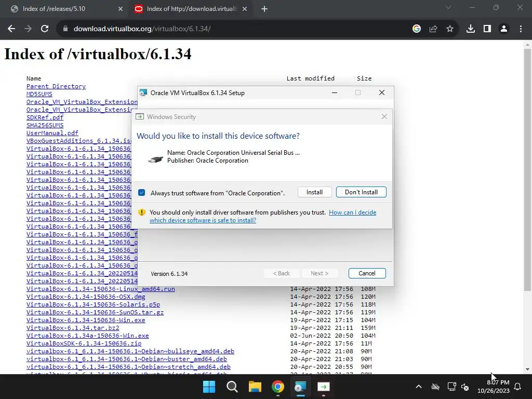Open the SHA256SUMS link
532x399 pixels.
pos(45,125)
